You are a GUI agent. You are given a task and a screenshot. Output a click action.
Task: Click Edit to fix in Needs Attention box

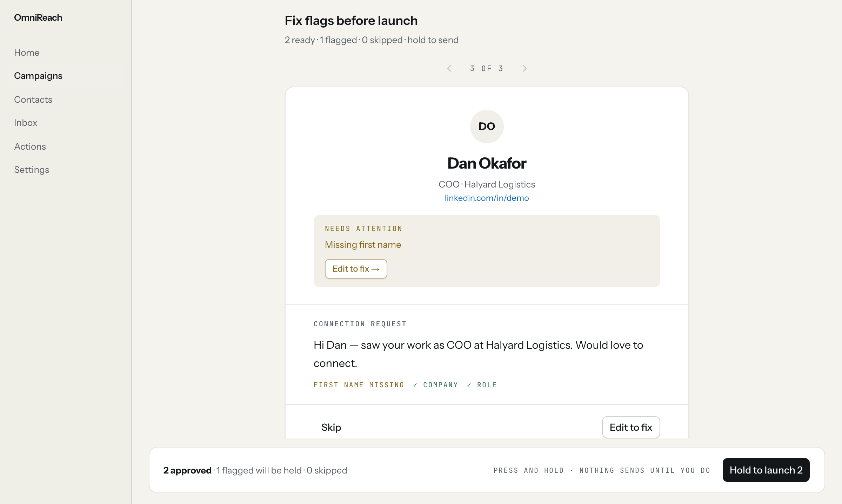pyautogui.click(x=356, y=269)
